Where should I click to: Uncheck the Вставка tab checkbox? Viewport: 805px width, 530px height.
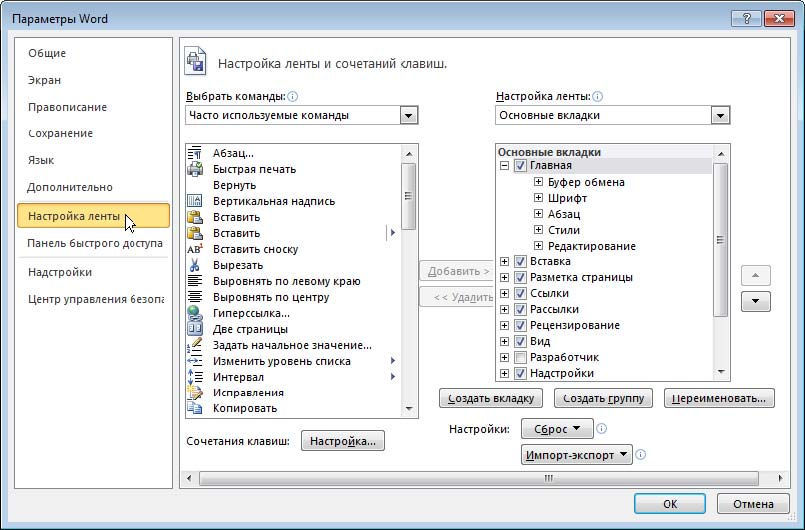pyautogui.click(x=520, y=261)
